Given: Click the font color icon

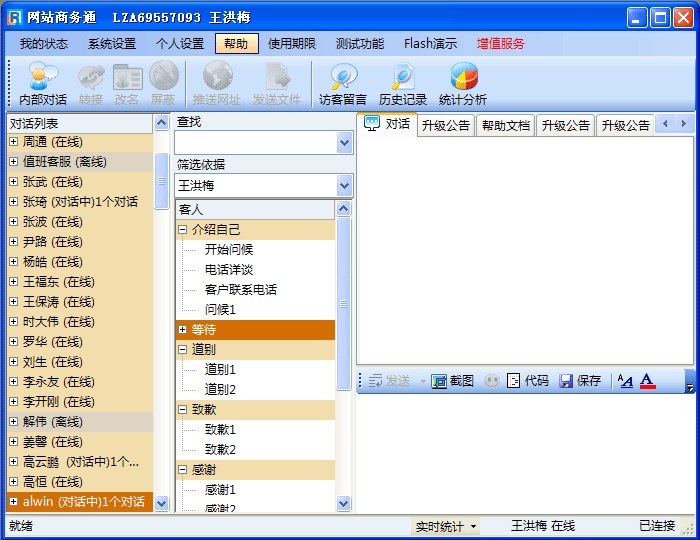Looking at the screenshot, I should (647, 381).
